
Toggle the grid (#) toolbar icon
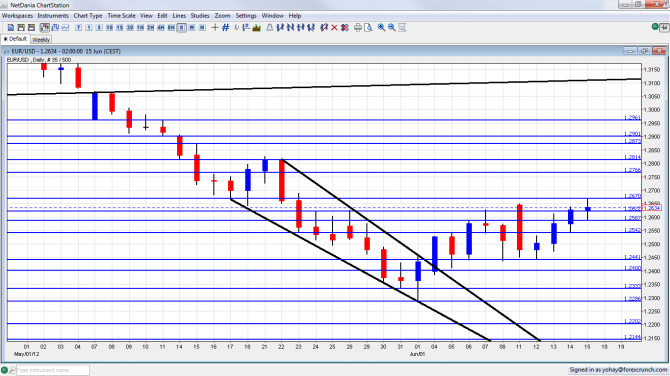click(225, 27)
